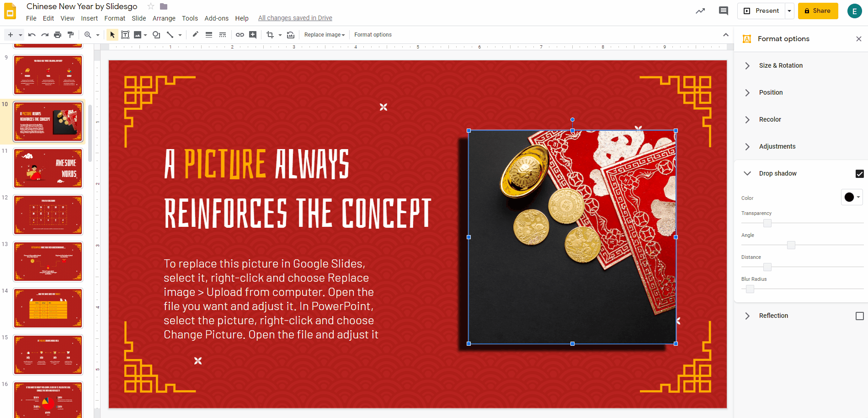Click All changes saved in Drive link
The width and height of the screenshot is (868, 418).
295,18
